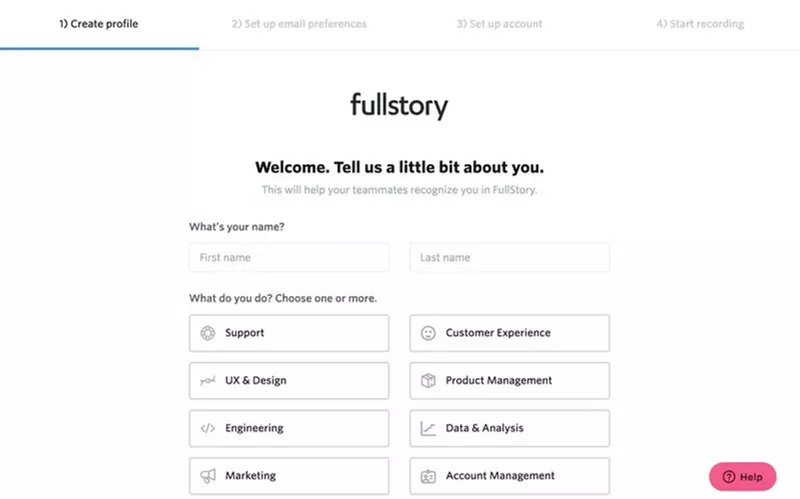Screen dimensions: 800x499
Task: Select the Product Management role
Action: pos(509,381)
